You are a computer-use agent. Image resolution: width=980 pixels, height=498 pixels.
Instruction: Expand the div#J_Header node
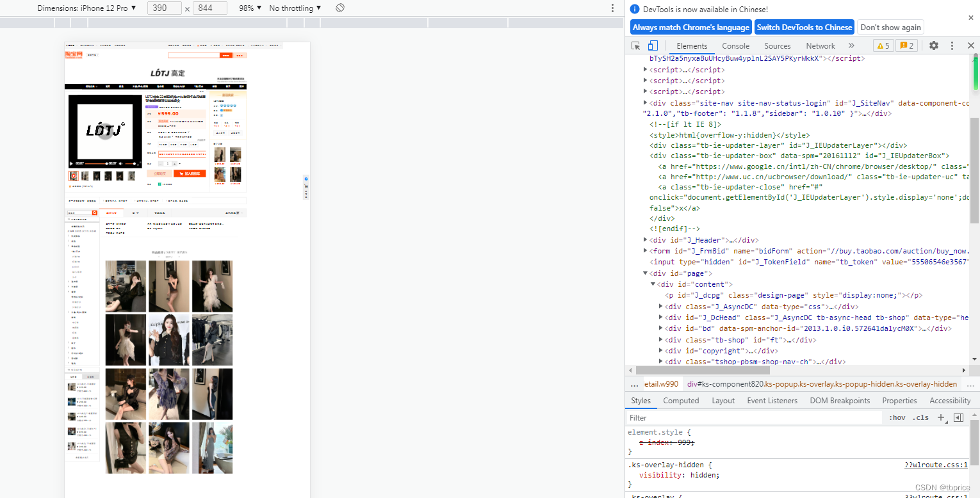coord(646,240)
